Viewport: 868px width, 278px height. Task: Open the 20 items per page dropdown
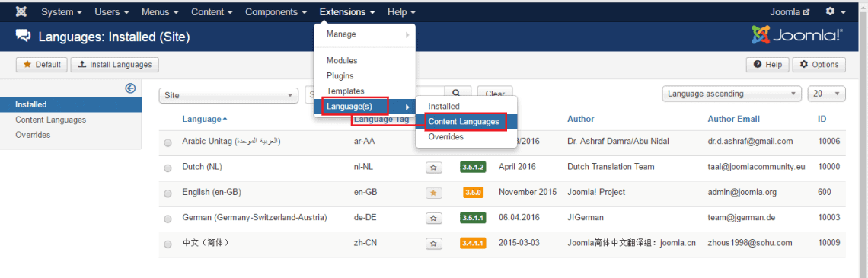826,94
